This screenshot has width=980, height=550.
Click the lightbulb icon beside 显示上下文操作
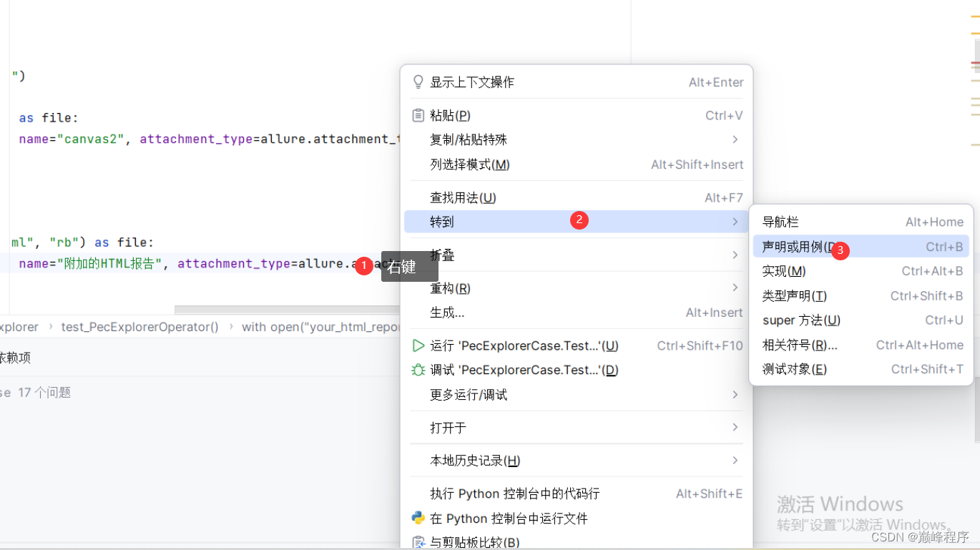[x=418, y=82]
